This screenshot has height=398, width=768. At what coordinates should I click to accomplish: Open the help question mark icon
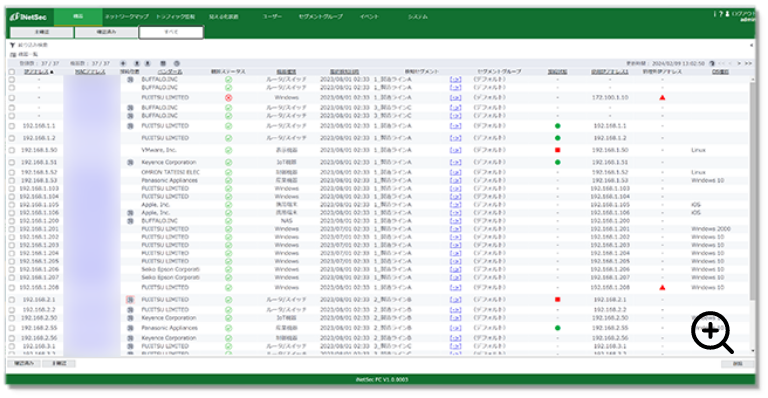(720, 14)
